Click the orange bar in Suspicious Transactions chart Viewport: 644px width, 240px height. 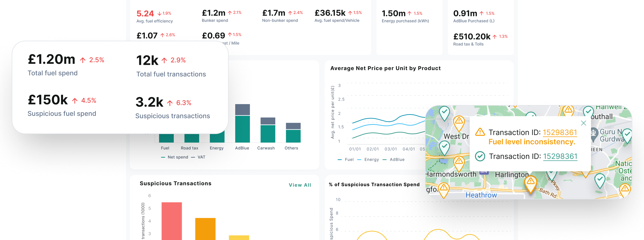205,229
